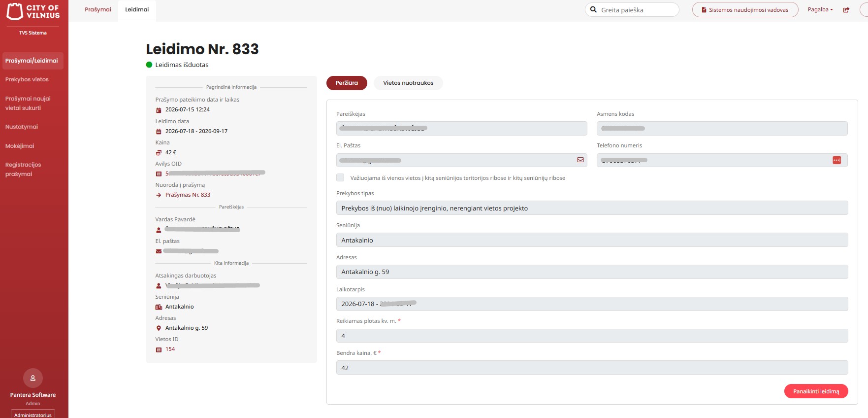868x418 pixels.
Task: Click the envelope icon in El. Paštas field
Action: tap(580, 160)
